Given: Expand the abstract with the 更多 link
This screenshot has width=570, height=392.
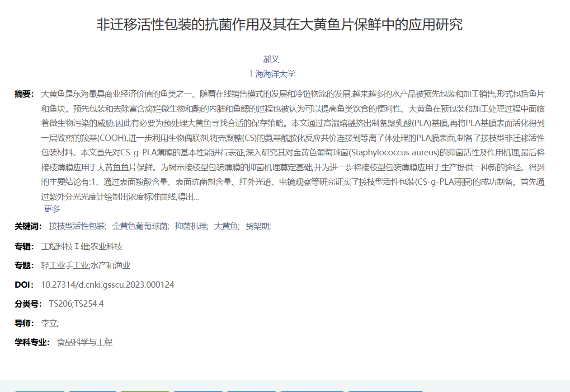Looking at the screenshot, I should [52, 209].
